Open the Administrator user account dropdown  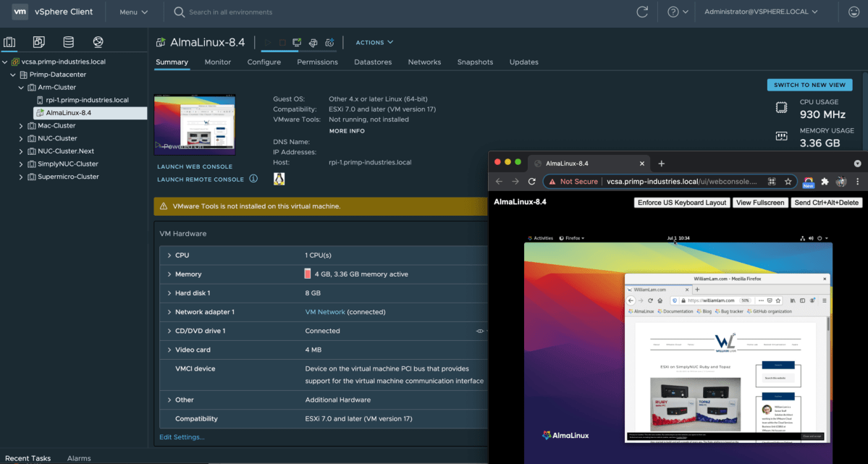pyautogui.click(x=760, y=12)
